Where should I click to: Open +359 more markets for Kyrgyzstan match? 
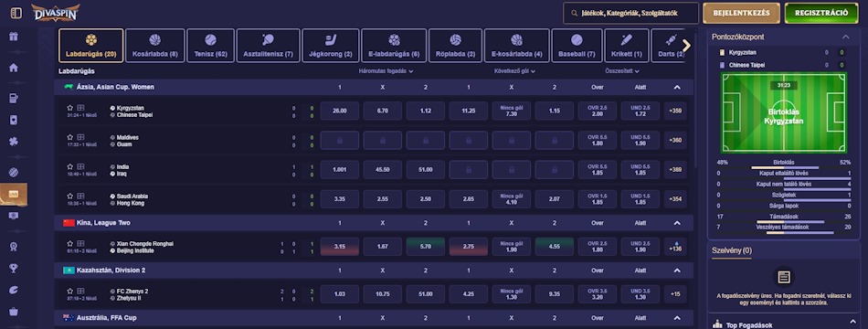pos(675,111)
